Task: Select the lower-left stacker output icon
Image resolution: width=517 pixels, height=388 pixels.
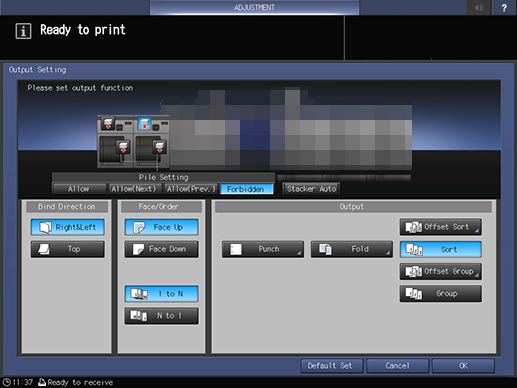Action: (123, 147)
